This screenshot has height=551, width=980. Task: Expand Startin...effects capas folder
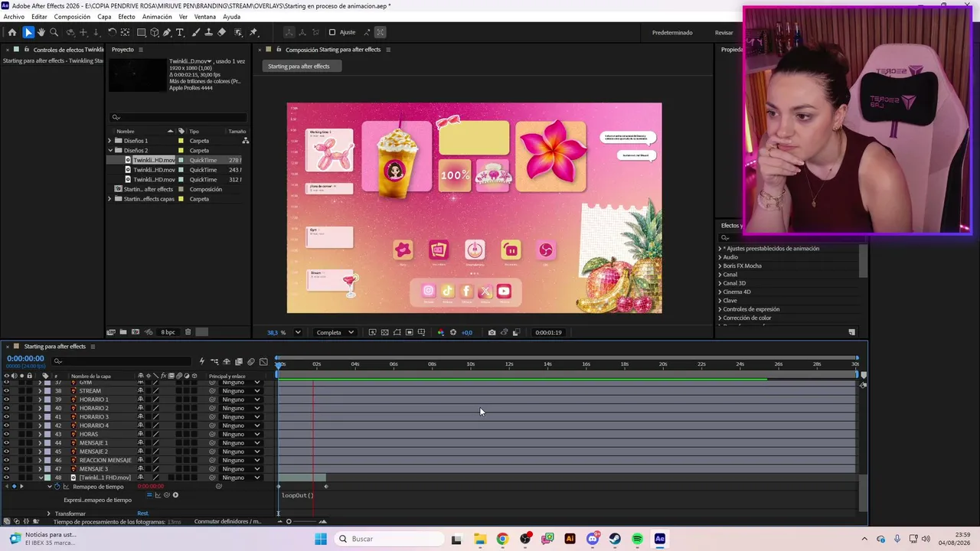(x=109, y=199)
